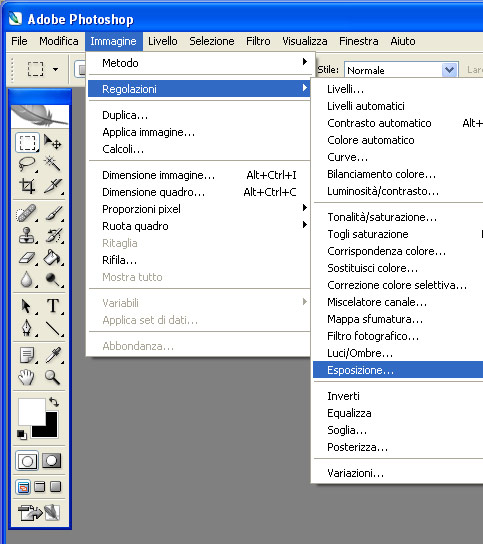Screen dimensions: 483x544
Task: Open the tool preset picker arrow
Action: point(56,69)
